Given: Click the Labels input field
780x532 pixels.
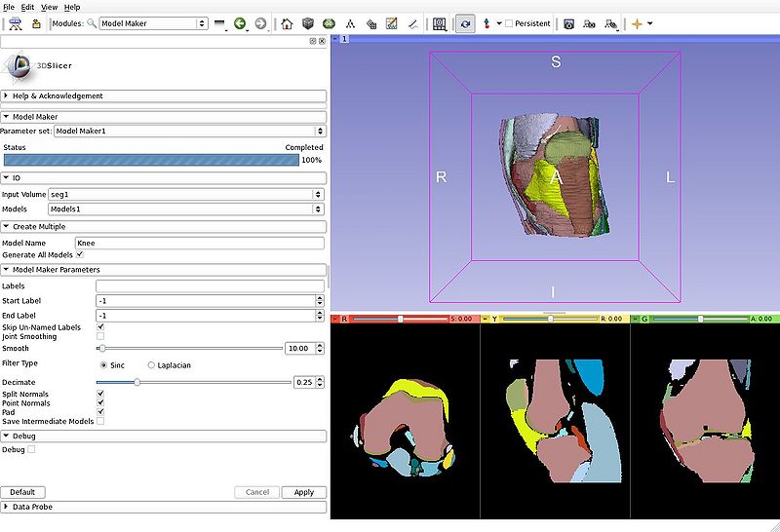Looking at the screenshot, I should click(210, 285).
